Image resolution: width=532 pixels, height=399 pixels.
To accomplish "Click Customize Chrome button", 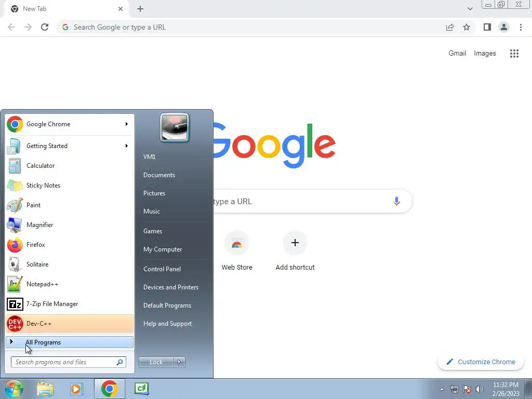I will coord(481,362).
